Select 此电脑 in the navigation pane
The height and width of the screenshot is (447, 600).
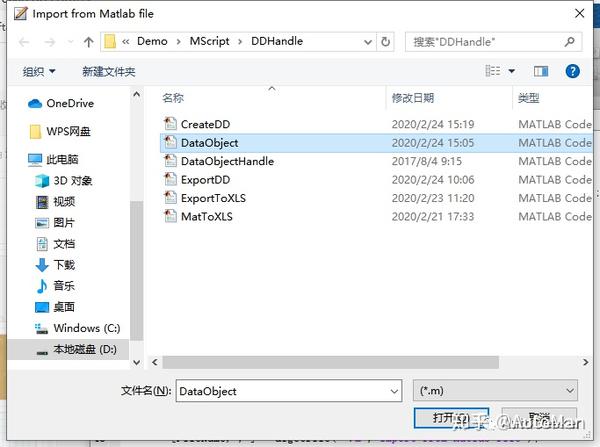point(53,159)
